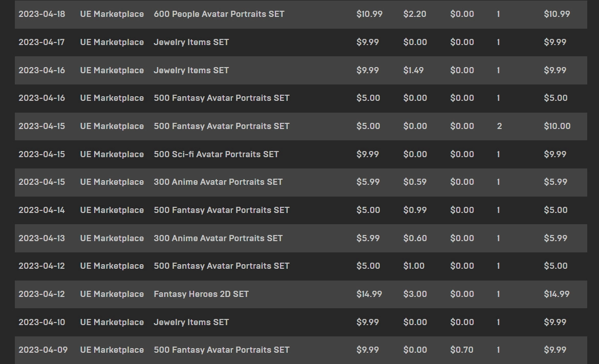Click the 2023-04-10 date cell
Image resolution: width=599 pixels, height=364 pixels.
[41, 322]
